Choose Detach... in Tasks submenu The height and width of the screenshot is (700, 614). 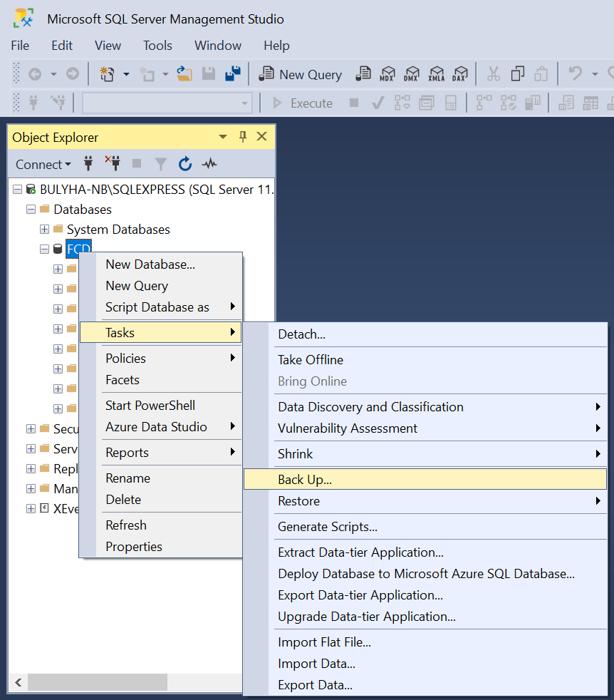point(425,334)
